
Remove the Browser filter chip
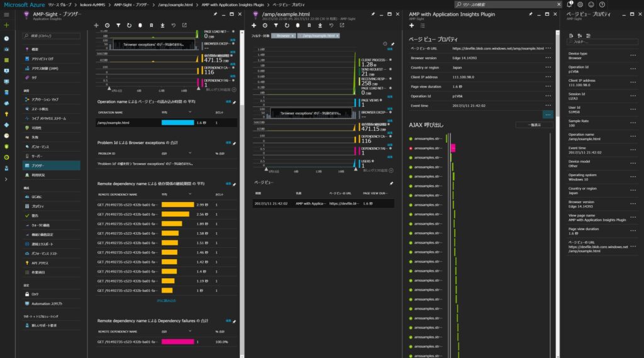(293, 36)
